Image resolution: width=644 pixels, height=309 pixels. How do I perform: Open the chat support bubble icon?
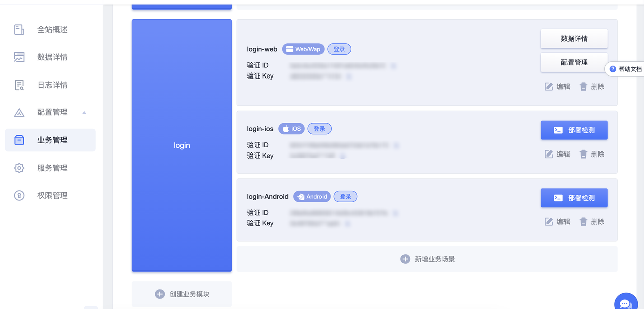(x=626, y=303)
